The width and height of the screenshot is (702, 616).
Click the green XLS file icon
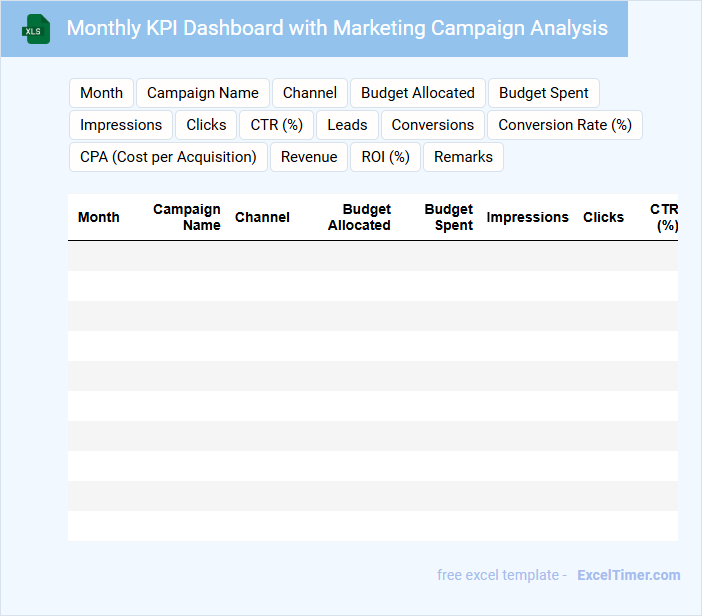[35, 29]
